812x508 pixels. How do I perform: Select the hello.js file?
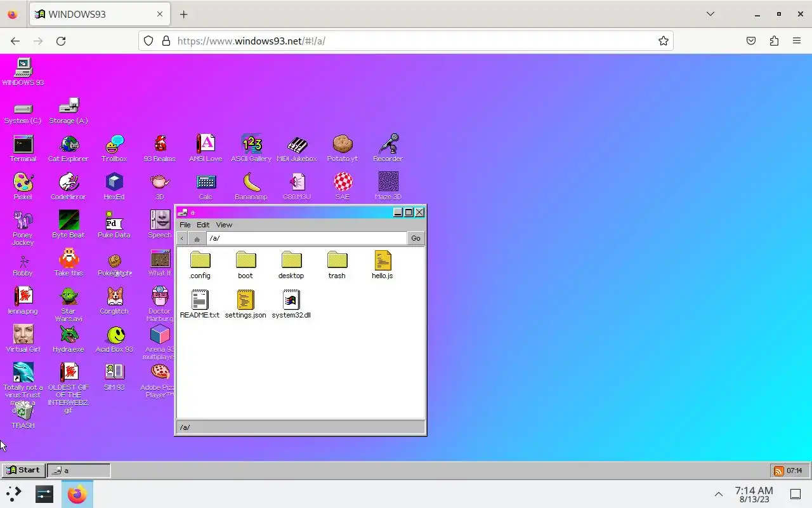click(x=383, y=265)
